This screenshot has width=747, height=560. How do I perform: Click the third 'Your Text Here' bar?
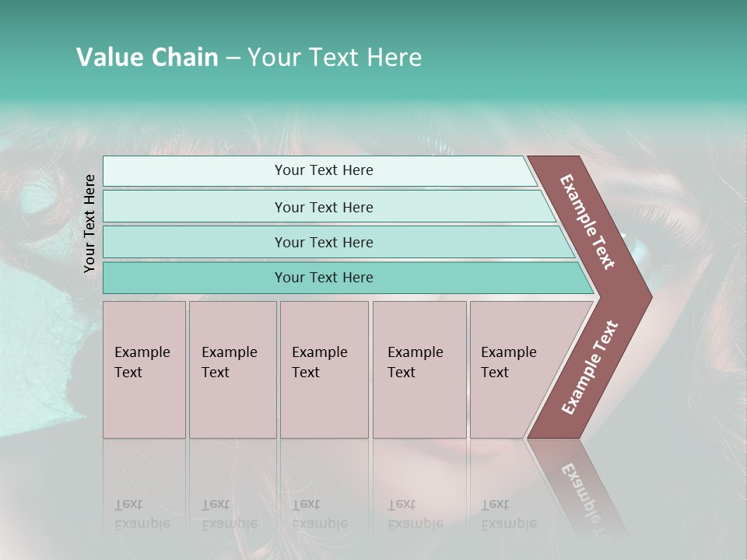(338, 242)
